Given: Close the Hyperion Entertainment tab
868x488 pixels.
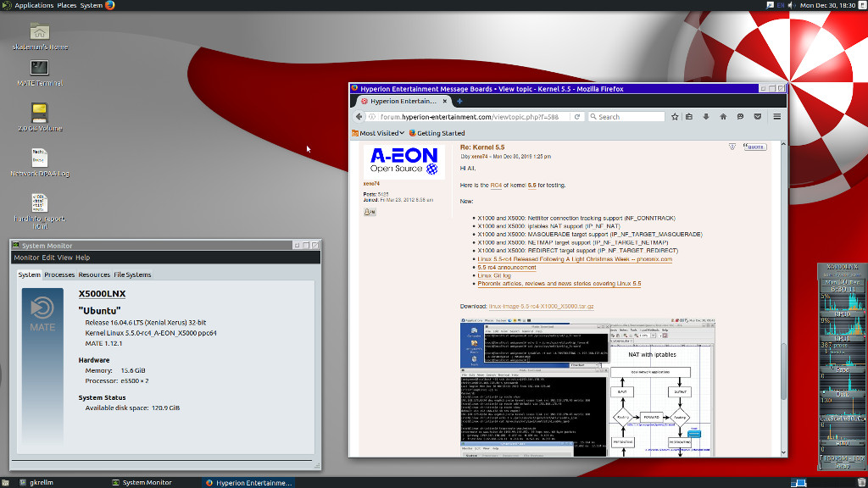Looking at the screenshot, I should (x=444, y=102).
